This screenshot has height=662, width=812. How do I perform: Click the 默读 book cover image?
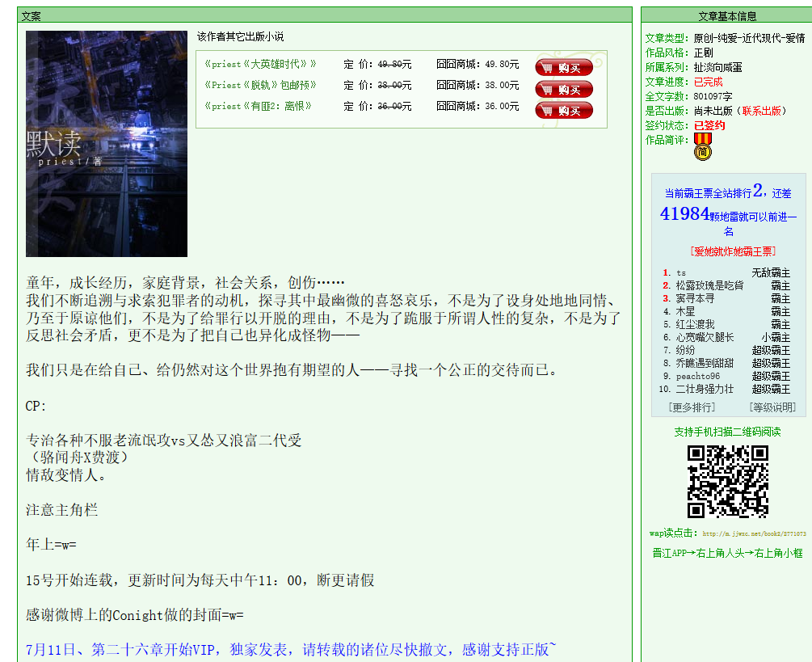(x=107, y=144)
